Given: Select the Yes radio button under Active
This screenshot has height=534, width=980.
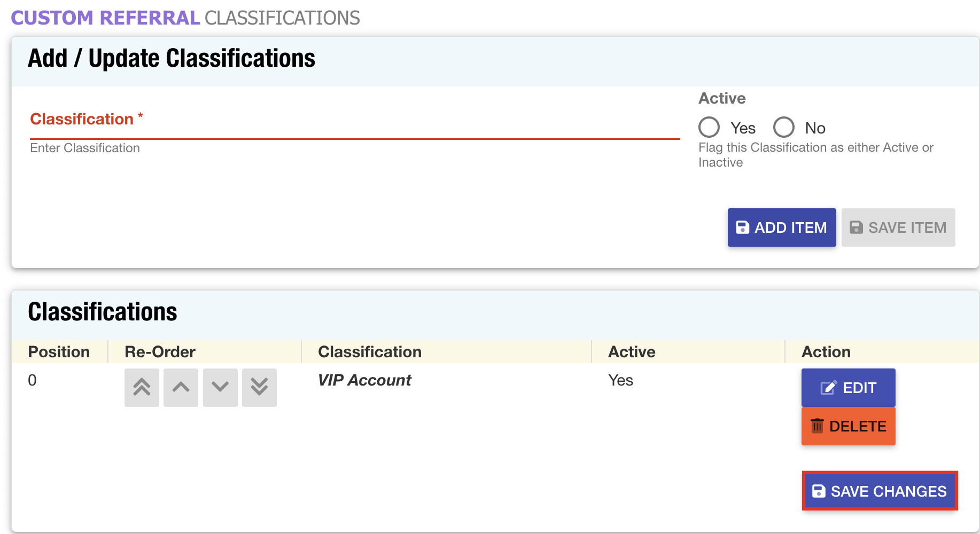Looking at the screenshot, I should click(x=709, y=128).
